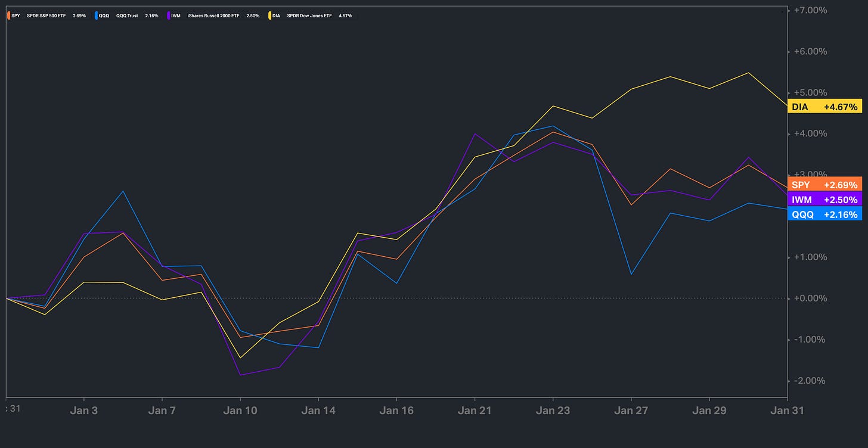The height and width of the screenshot is (448, 868).
Task: Click the IWM +2.50% price tag
Action: tap(824, 200)
